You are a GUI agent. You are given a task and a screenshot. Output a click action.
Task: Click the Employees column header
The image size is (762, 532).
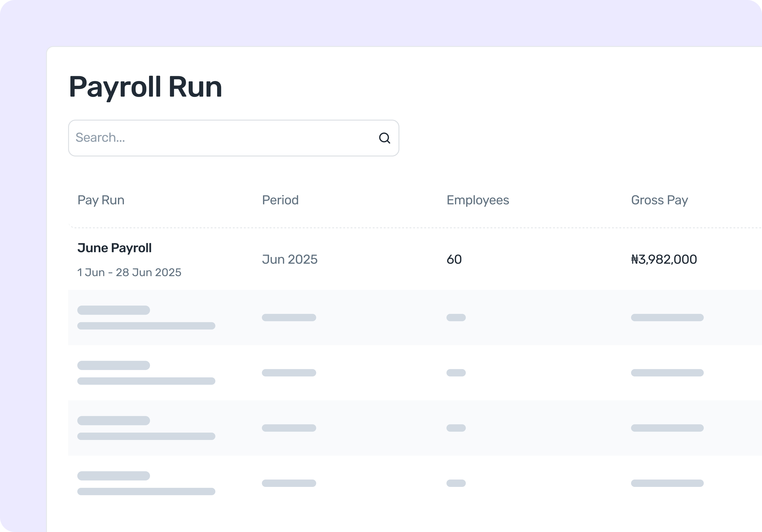tap(478, 200)
